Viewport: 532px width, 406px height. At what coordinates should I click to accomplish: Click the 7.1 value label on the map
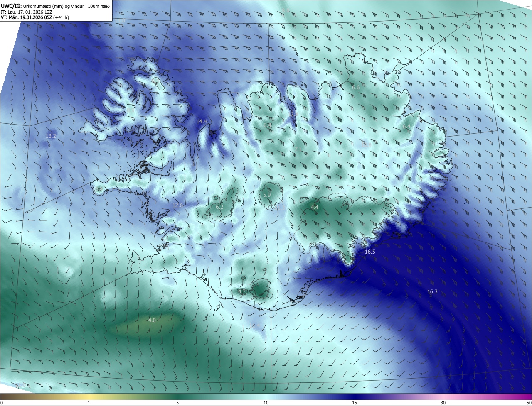298,149
